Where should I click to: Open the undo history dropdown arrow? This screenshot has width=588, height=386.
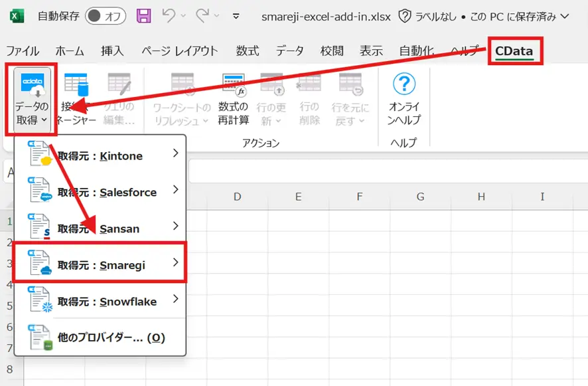tap(183, 16)
